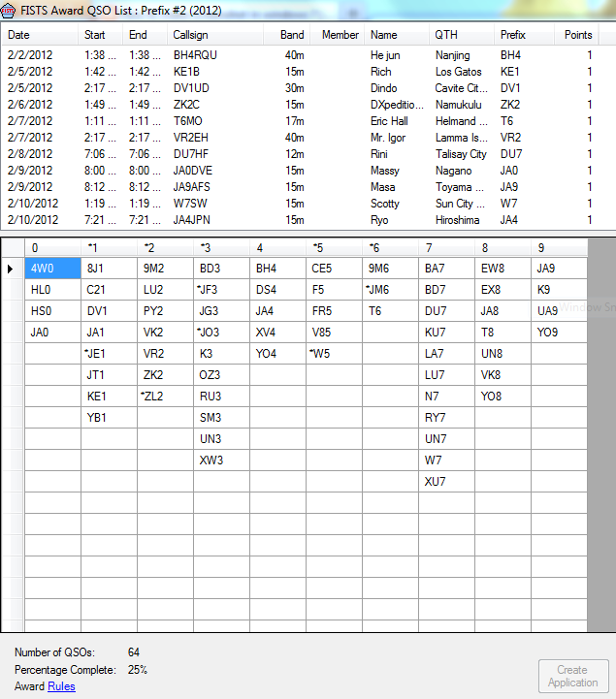This screenshot has height=699, width=616.
Task: Click the Member column header
Action: point(340,35)
